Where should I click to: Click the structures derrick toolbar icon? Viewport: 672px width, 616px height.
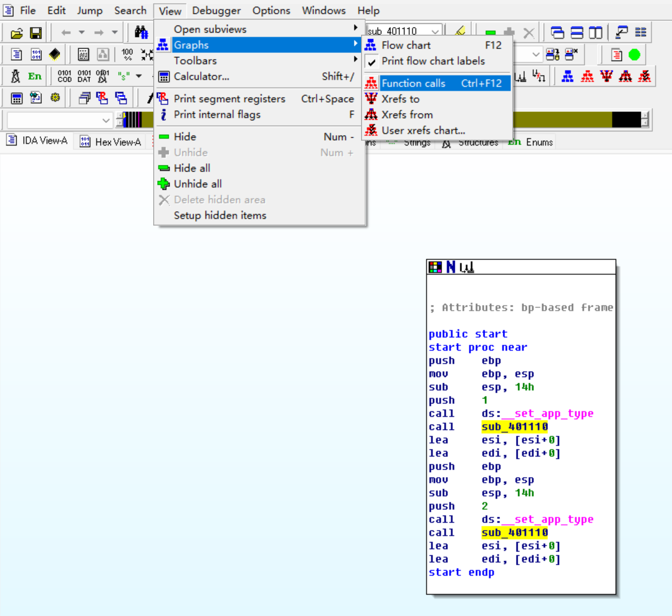15,76
